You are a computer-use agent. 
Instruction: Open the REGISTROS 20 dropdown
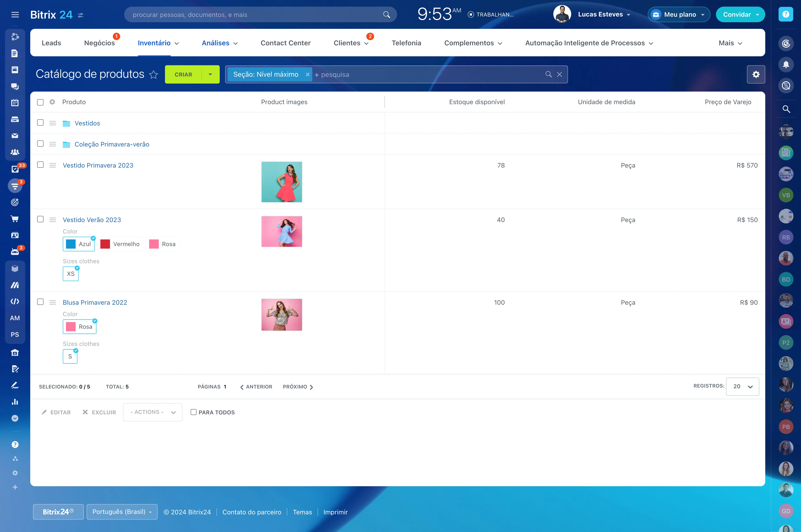742,386
